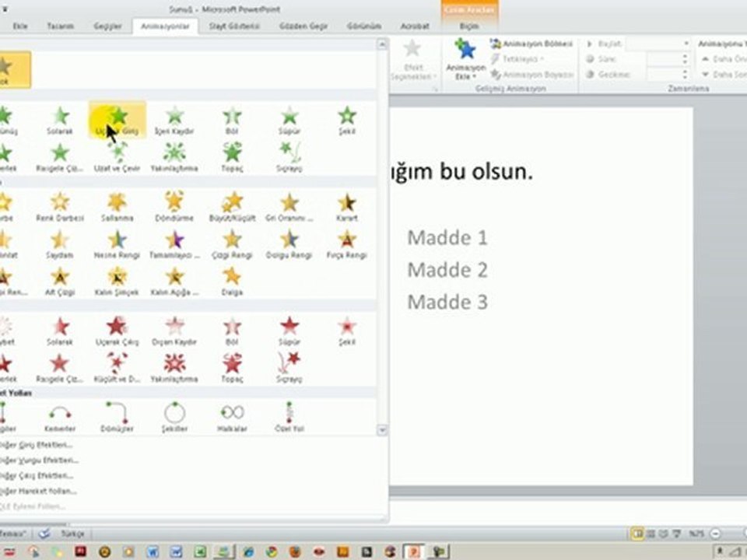The height and width of the screenshot is (560, 747).
Task: Click the gallery scroll-up arrow
Action: click(x=382, y=45)
